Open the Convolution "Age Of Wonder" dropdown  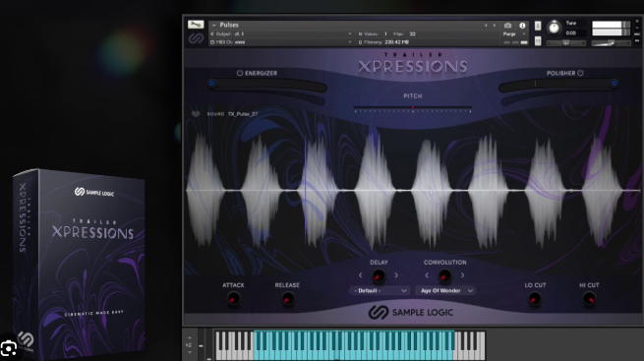click(445, 291)
